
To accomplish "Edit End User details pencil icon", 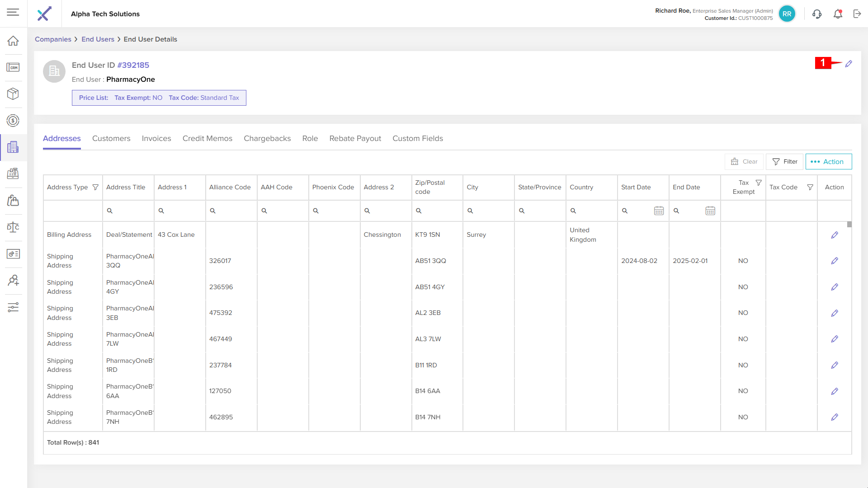I will [849, 64].
